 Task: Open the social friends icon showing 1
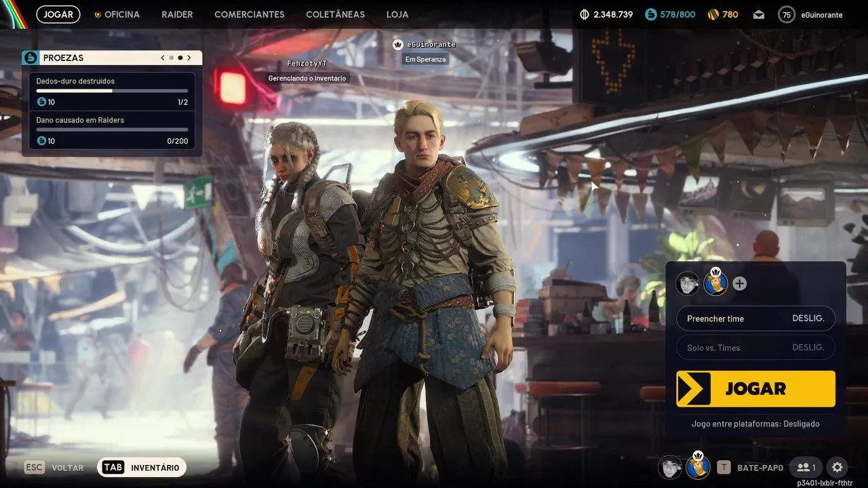pos(806,467)
